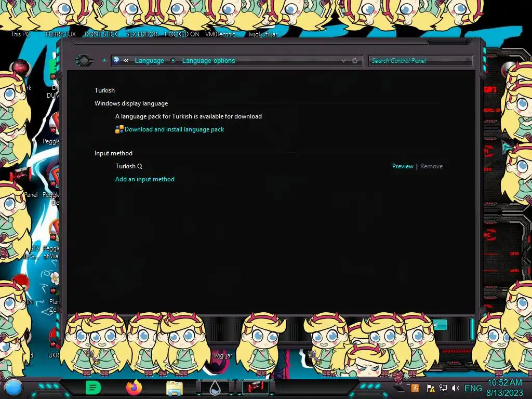Open the Action Center flag tray icon

click(431, 388)
